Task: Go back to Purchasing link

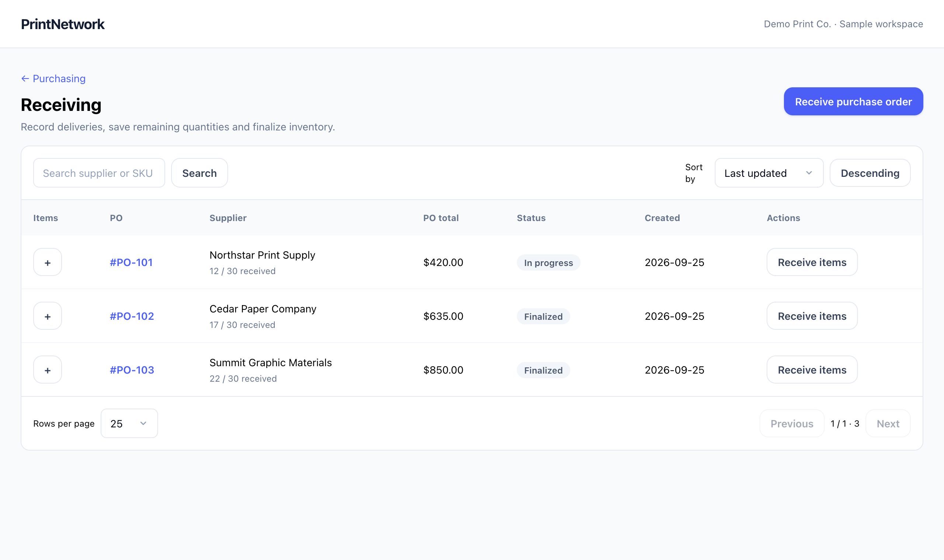Action: click(x=53, y=78)
